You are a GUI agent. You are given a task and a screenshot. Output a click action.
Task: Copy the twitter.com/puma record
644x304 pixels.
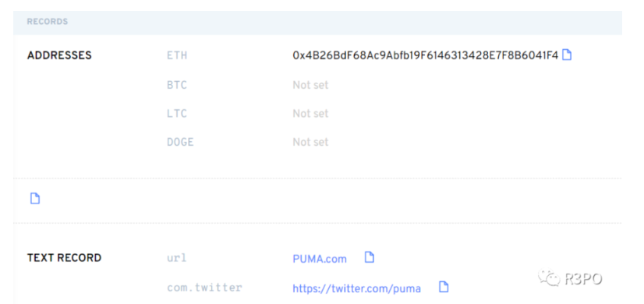(x=444, y=287)
